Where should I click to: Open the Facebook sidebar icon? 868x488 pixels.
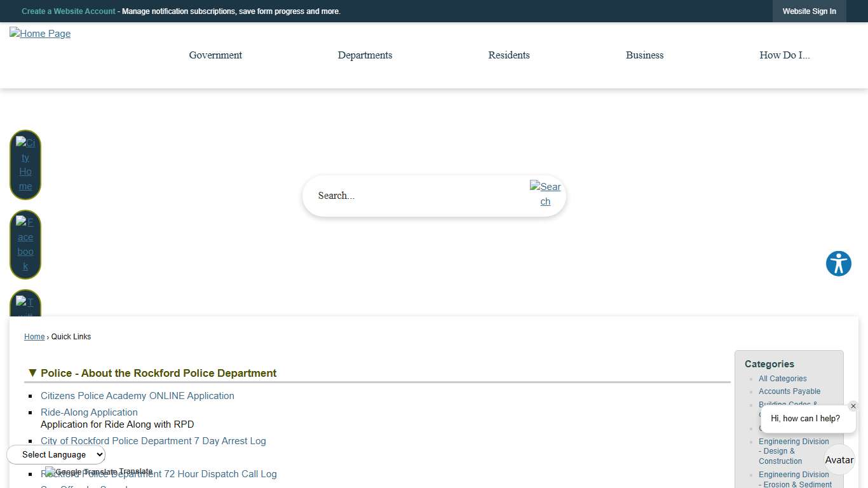click(x=25, y=245)
